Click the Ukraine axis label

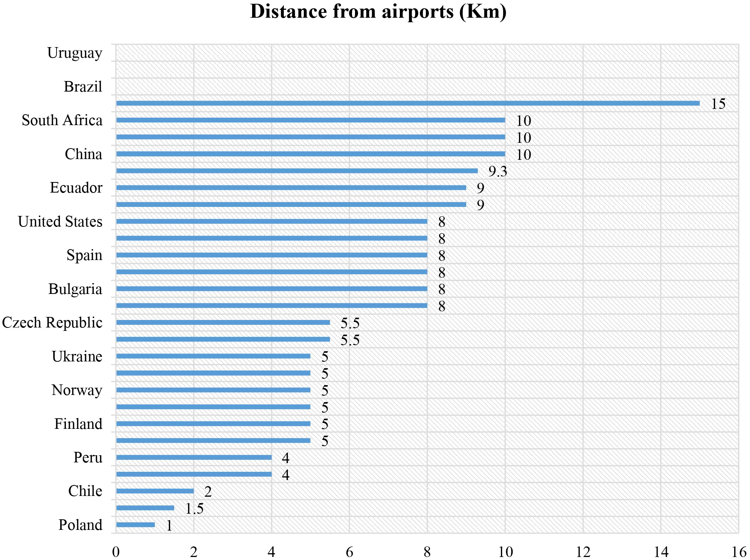77,357
